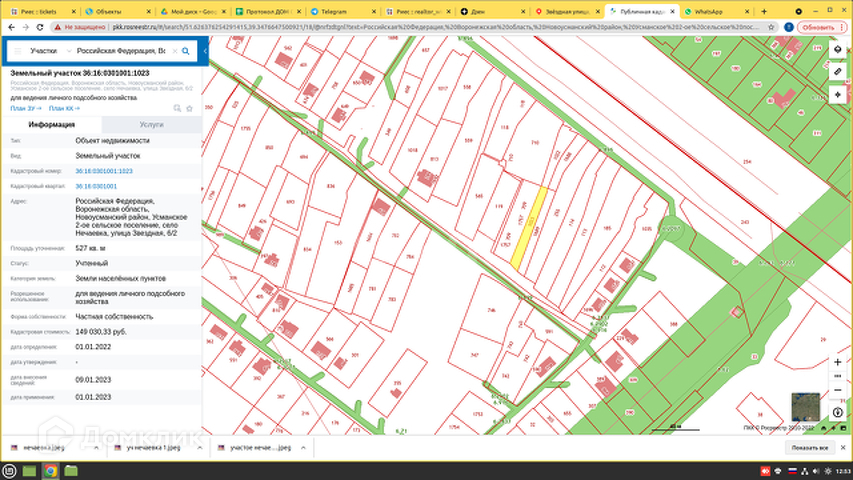Screen dimensions: 853x480
Task: Click cadastral quarter 36:16:0301001 link
Action: (x=96, y=186)
